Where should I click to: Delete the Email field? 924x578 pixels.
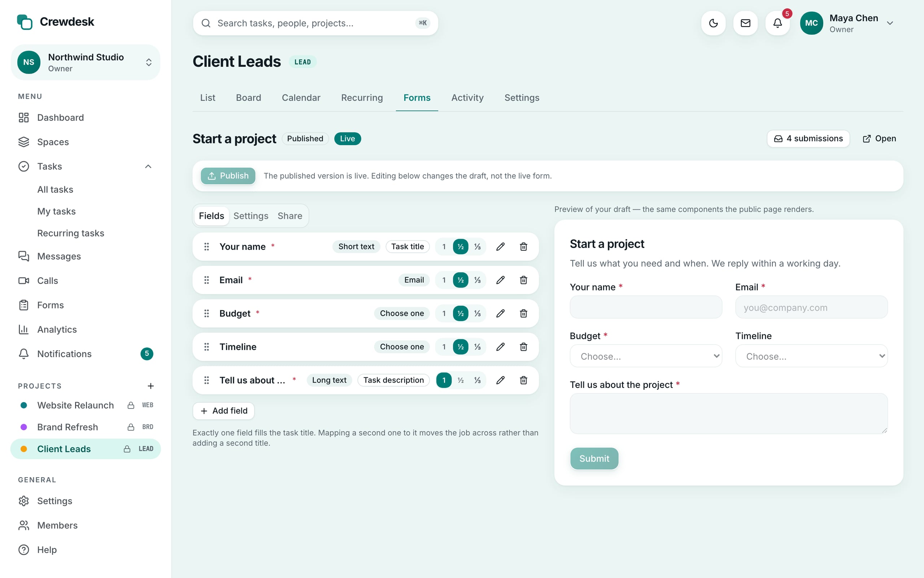[523, 280]
